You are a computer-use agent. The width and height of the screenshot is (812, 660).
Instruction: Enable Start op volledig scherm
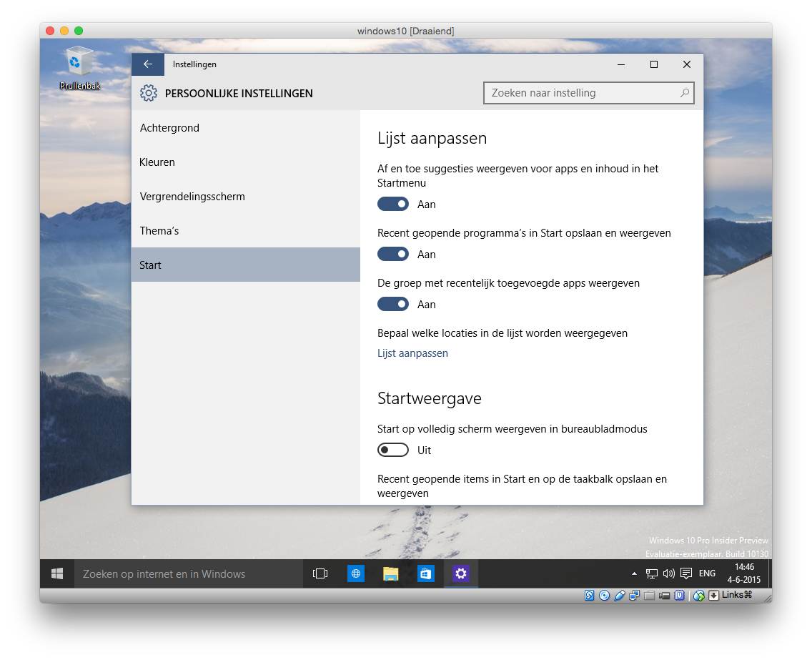[393, 450]
